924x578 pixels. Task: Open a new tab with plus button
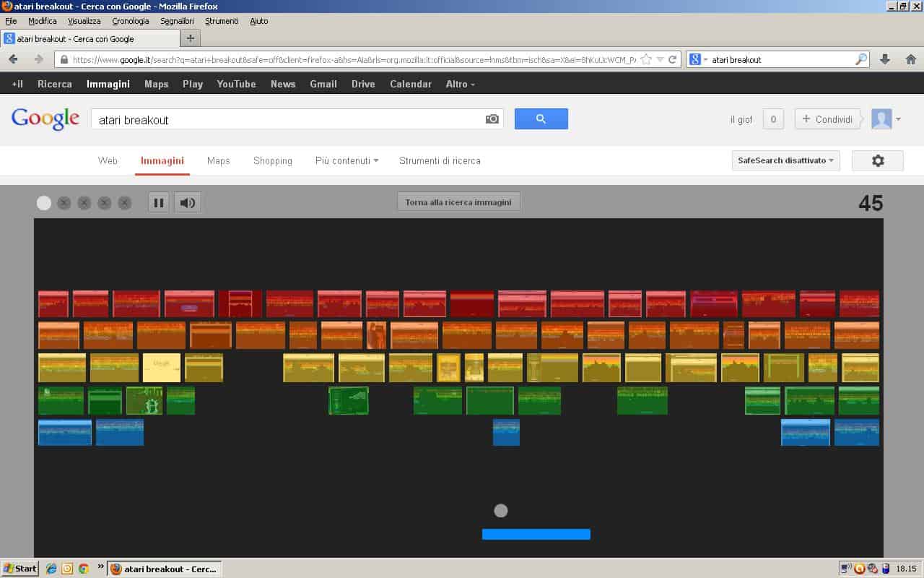point(191,38)
